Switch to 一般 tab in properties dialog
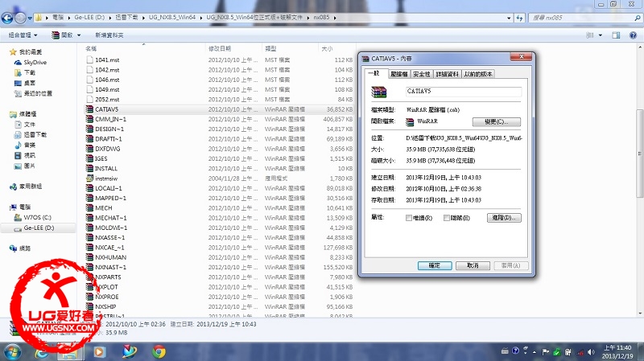 374,73
